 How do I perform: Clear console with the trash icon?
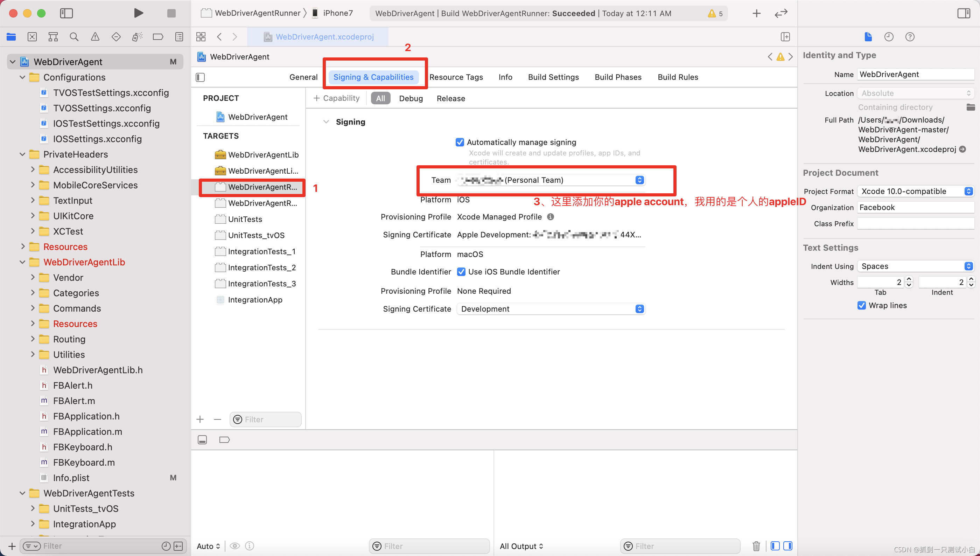[756, 546]
